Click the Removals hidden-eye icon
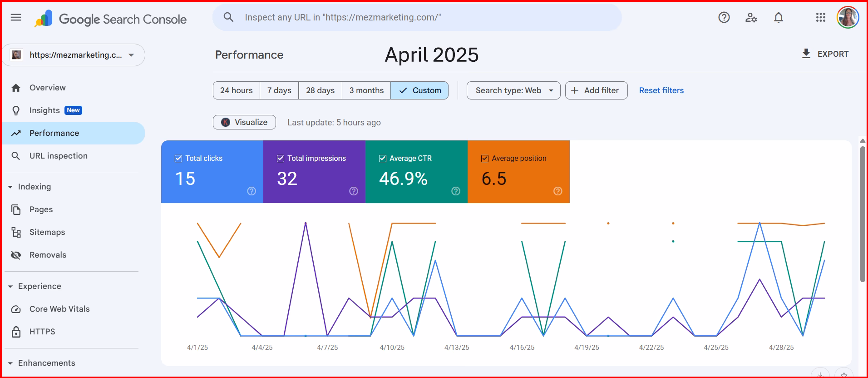 [x=16, y=255]
